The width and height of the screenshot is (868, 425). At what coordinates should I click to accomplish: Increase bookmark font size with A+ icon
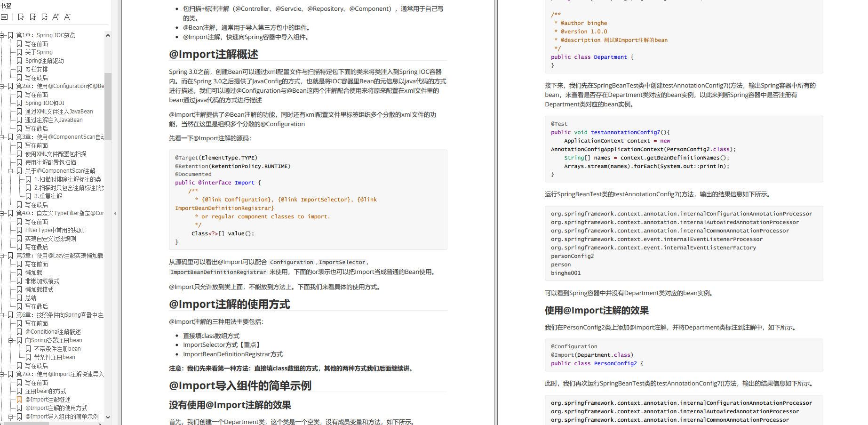click(56, 17)
